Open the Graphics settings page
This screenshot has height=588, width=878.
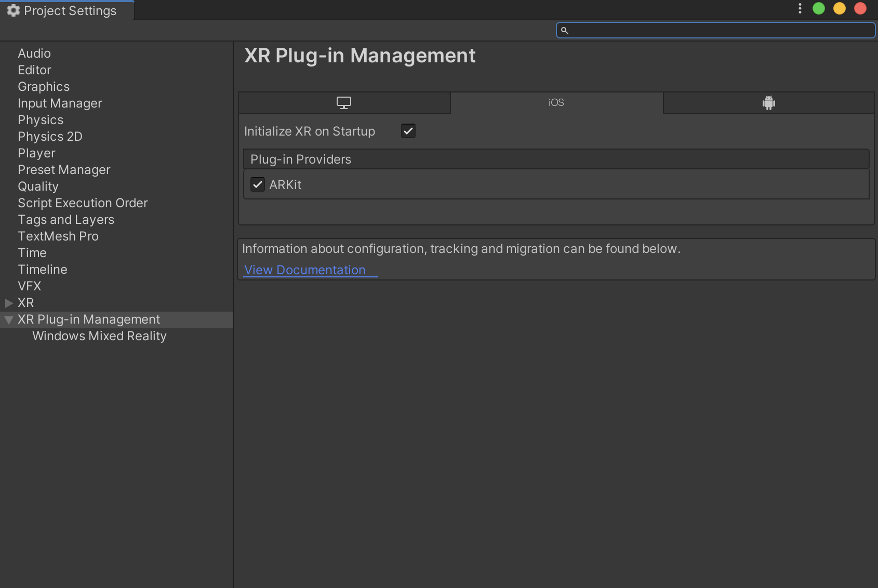[x=44, y=86]
